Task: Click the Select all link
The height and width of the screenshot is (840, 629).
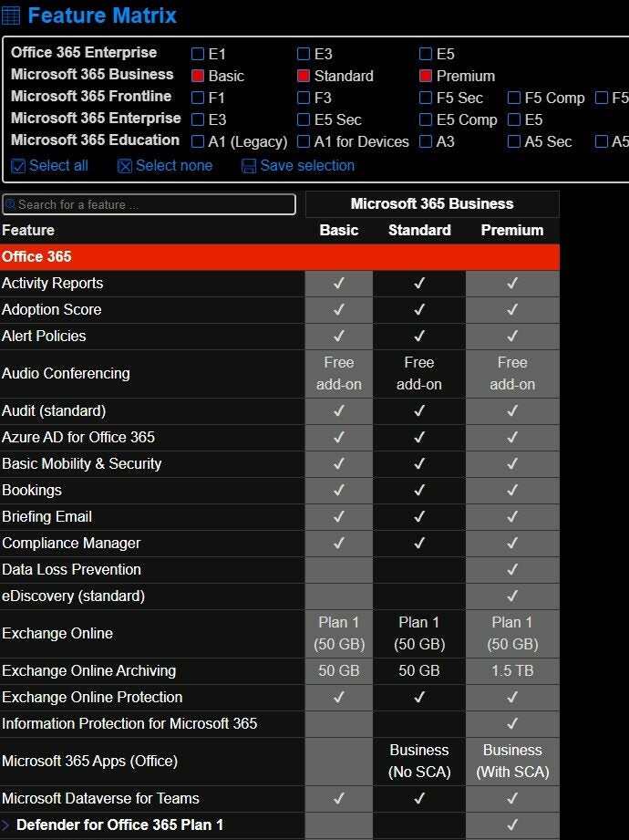Action: [x=58, y=165]
